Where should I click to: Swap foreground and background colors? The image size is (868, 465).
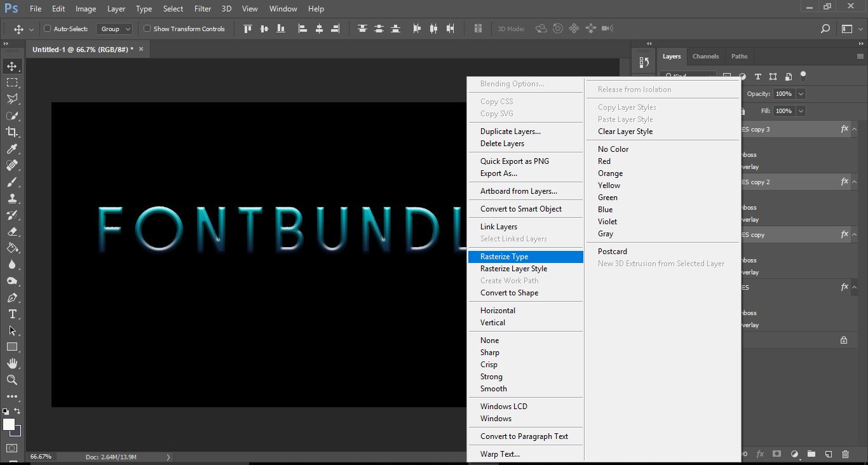(18, 411)
